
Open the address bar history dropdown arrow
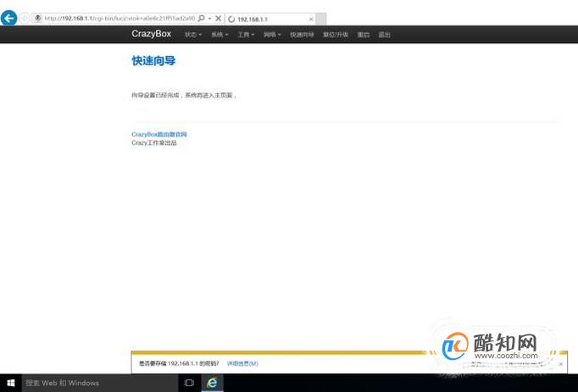pos(209,18)
